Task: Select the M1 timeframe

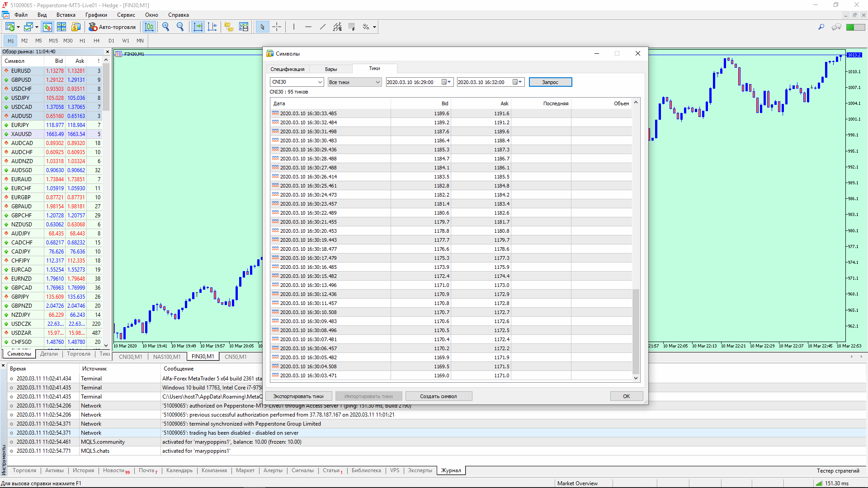Action: click(x=11, y=41)
